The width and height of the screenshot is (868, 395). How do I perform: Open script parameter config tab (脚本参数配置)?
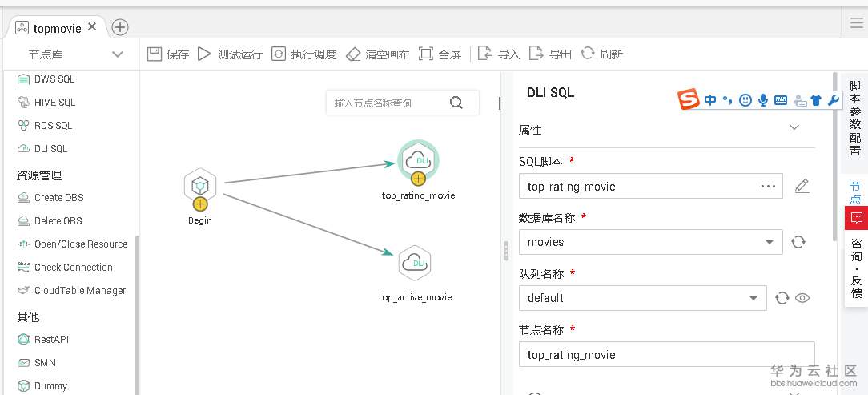pos(855,118)
